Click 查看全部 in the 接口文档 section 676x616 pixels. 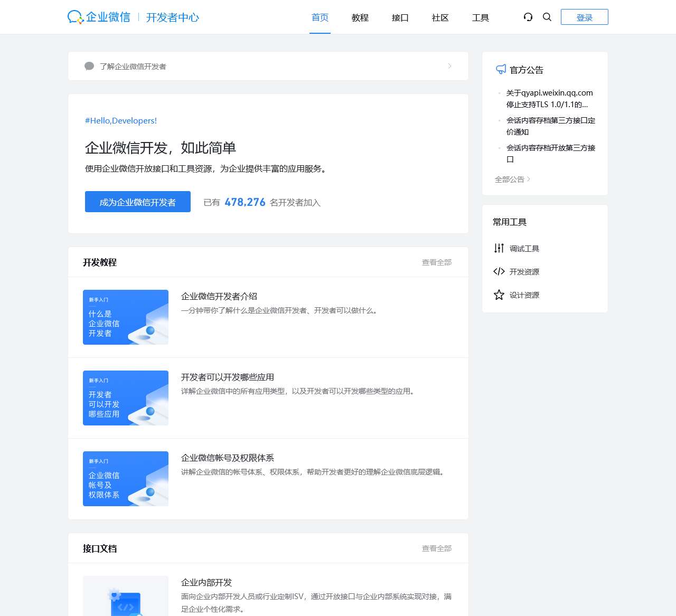tap(437, 548)
